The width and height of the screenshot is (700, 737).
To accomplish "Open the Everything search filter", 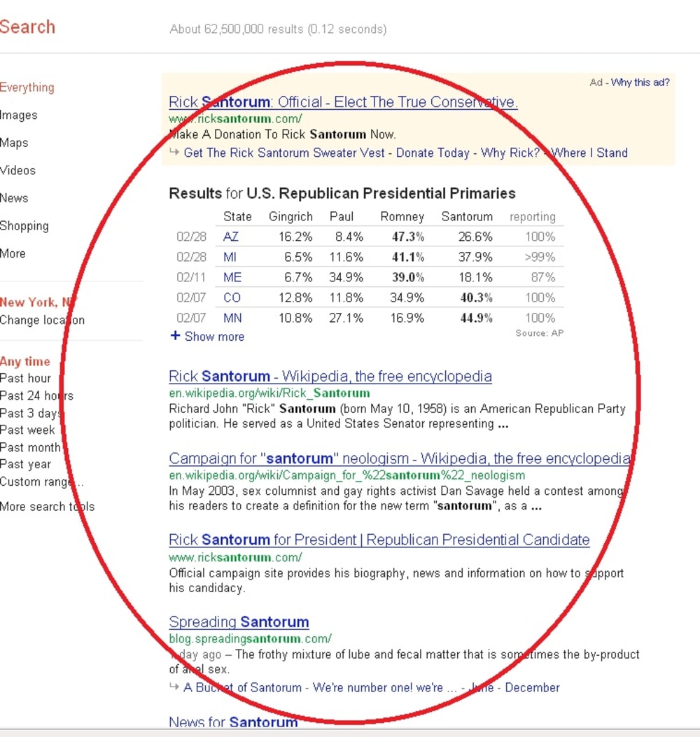I will coord(27,87).
